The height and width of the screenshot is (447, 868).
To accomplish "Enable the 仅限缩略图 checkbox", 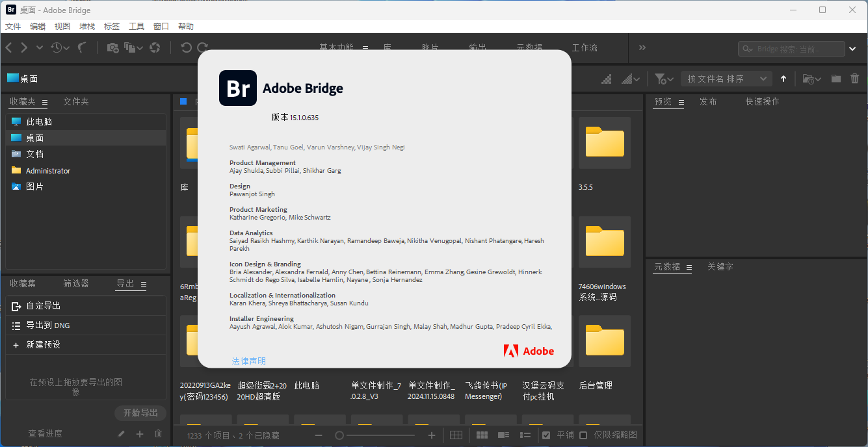I will (x=583, y=435).
